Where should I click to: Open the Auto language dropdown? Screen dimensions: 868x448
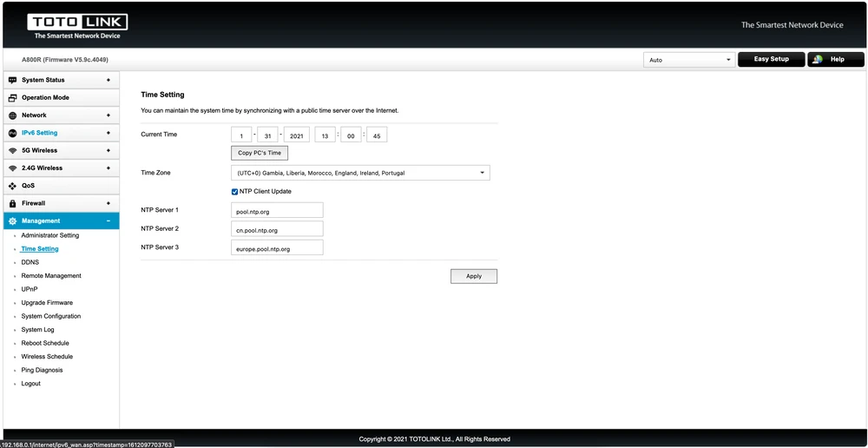tap(689, 60)
